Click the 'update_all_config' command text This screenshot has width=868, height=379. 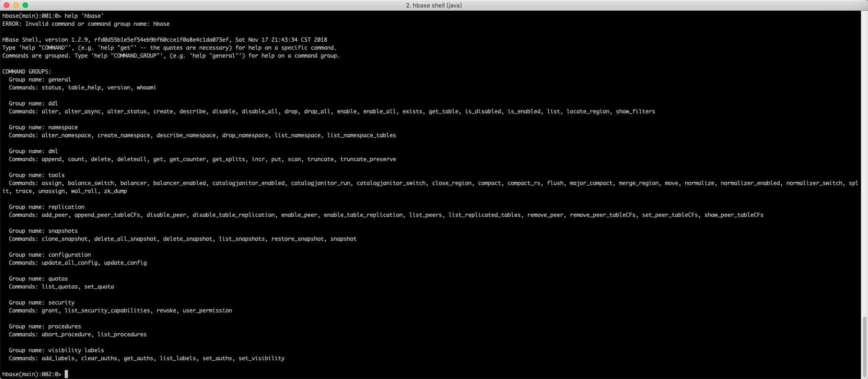click(69, 263)
